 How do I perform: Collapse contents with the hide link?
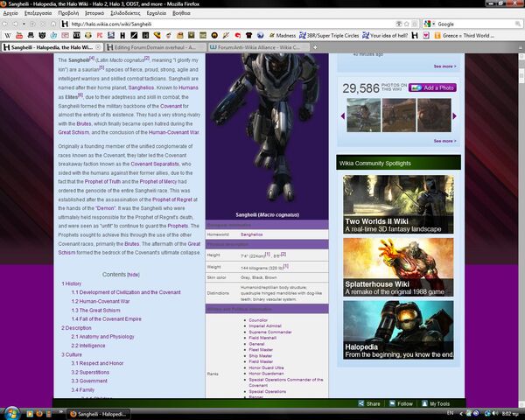(x=133, y=275)
